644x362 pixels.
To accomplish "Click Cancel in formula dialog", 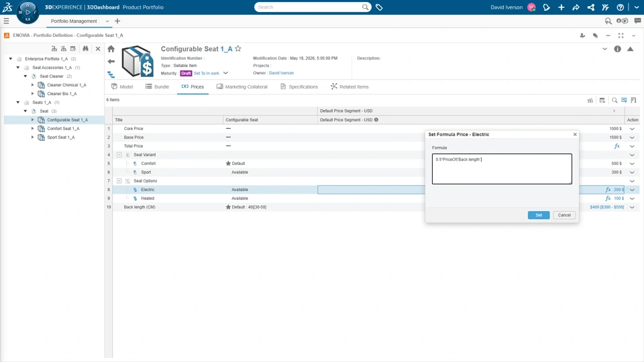I will [564, 215].
